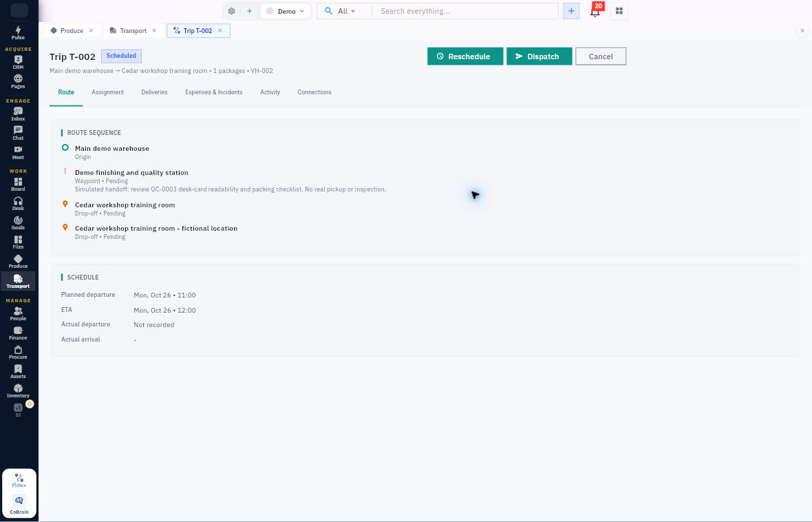Open the settings gear in top bar
The image size is (812, 522).
pos(231,11)
